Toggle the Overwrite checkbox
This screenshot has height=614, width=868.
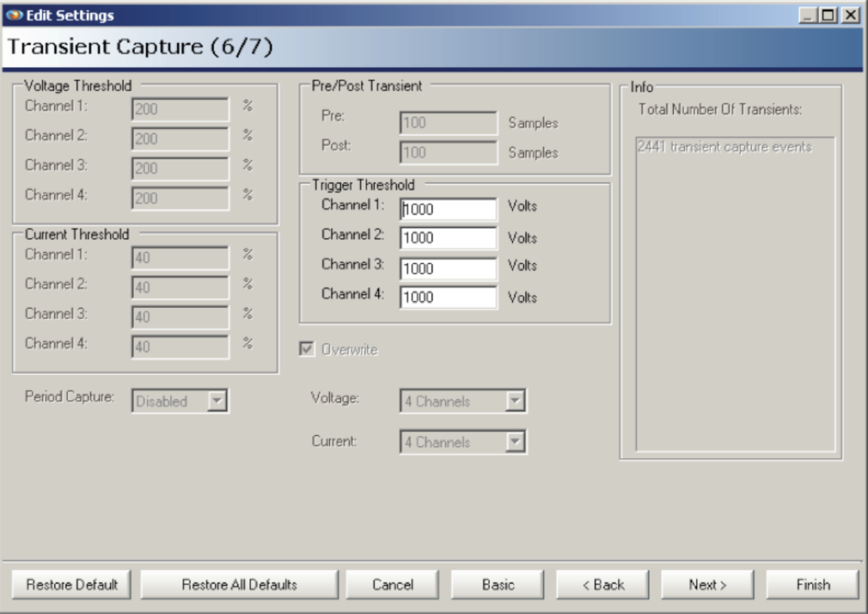pyautogui.click(x=307, y=349)
